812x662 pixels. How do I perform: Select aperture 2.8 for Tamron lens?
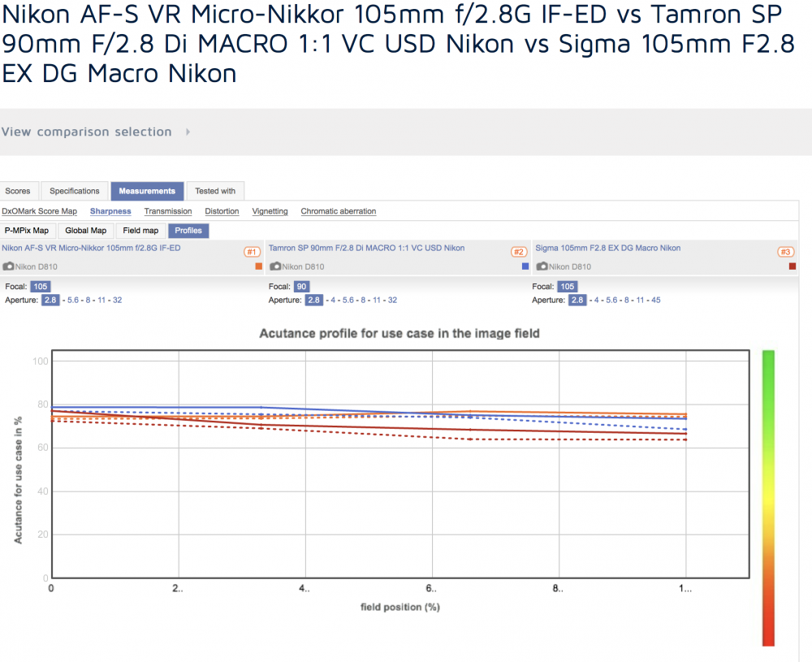coord(313,300)
